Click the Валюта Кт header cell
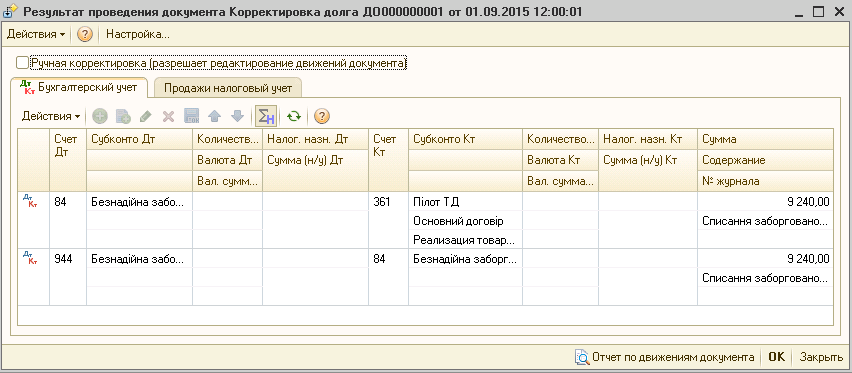Screen dimensions: 852x373 [x=560, y=160]
